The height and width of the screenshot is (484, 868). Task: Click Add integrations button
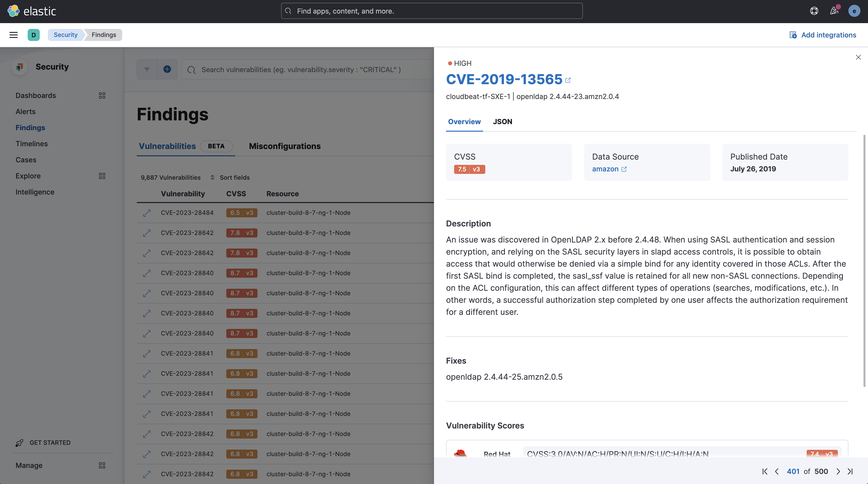point(822,35)
